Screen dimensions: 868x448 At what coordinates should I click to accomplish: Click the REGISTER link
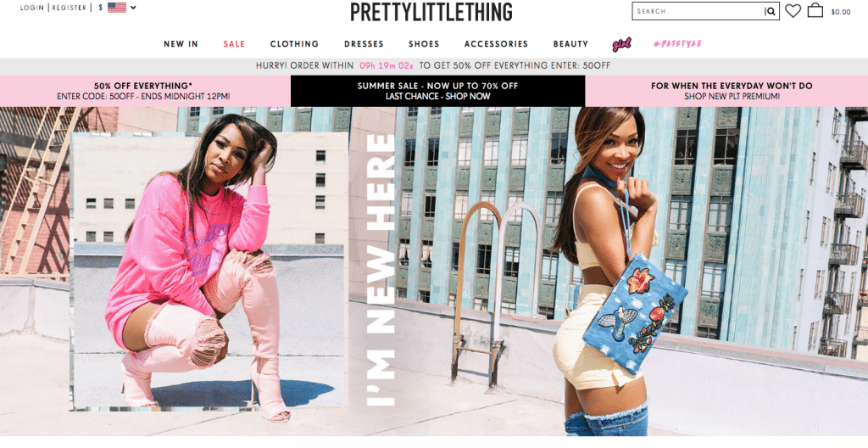[x=70, y=8]
